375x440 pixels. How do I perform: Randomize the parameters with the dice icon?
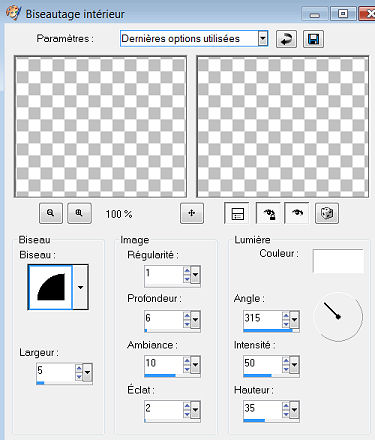[x=327, y=213]
